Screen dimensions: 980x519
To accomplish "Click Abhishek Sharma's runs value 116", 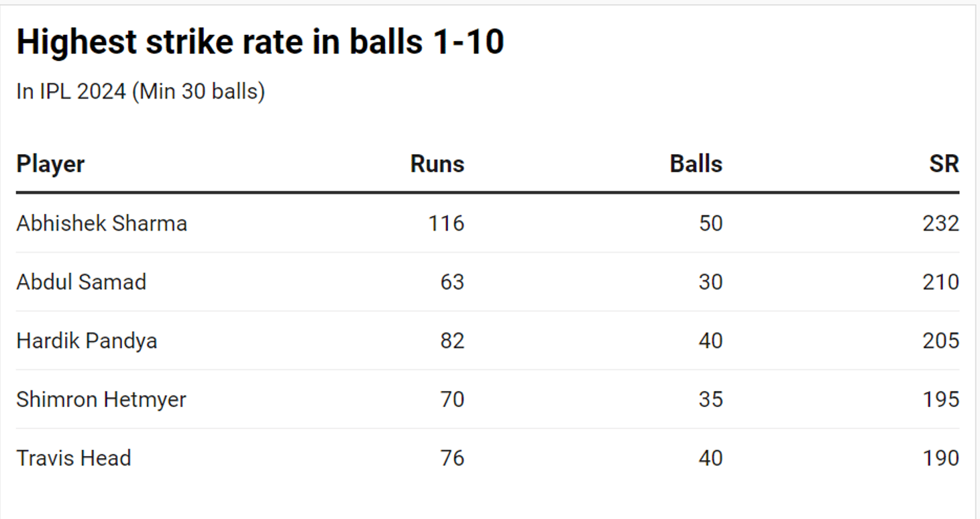I will (446, 223).
